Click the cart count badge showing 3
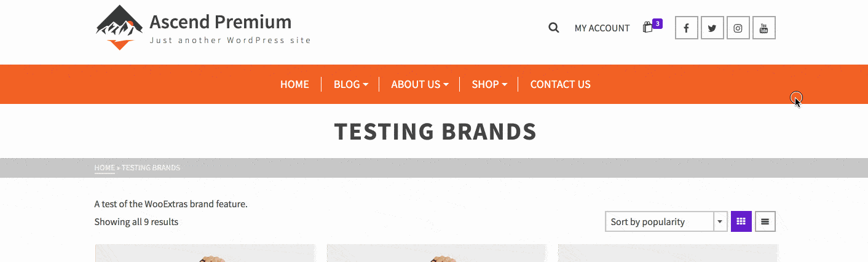The height and width of the screenshot is (262, 868). tap(657, 23)
